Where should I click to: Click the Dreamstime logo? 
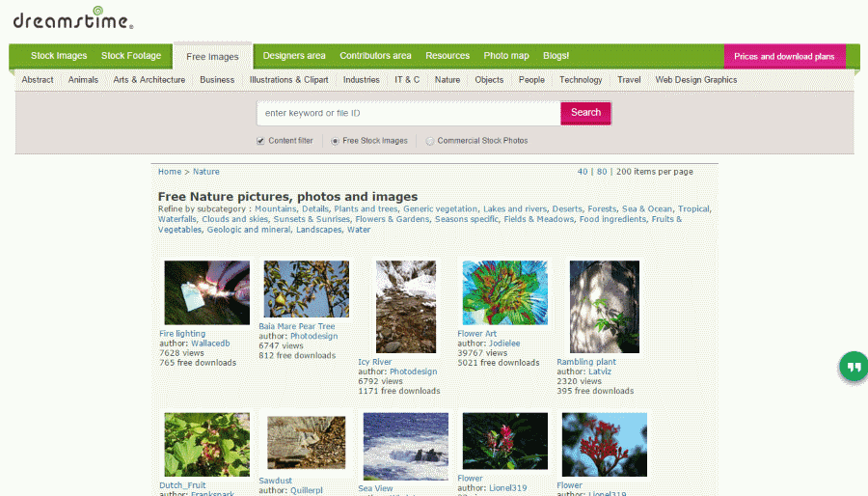pyautogui.click(x=73, y=18)
